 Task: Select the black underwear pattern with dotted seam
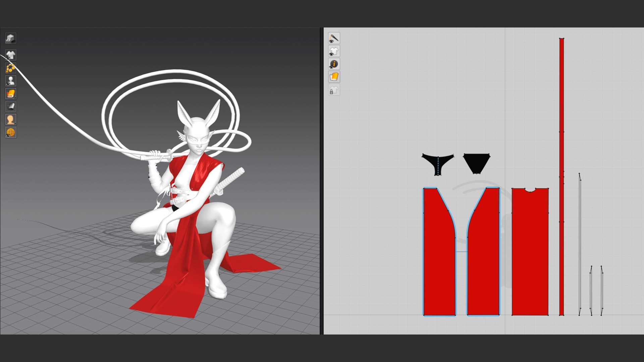[438, 164]
